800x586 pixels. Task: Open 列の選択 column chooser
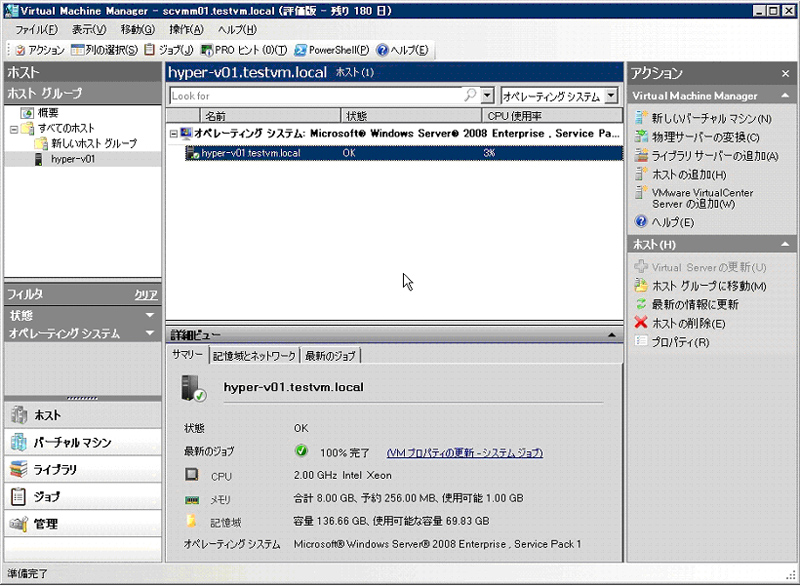(x=105, y=50)
